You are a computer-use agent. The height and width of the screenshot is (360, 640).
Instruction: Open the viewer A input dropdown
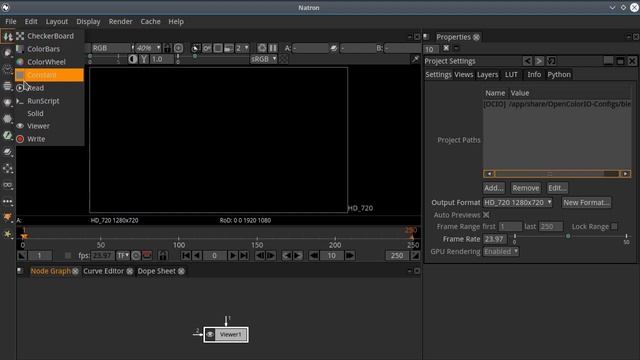[311, 48]
